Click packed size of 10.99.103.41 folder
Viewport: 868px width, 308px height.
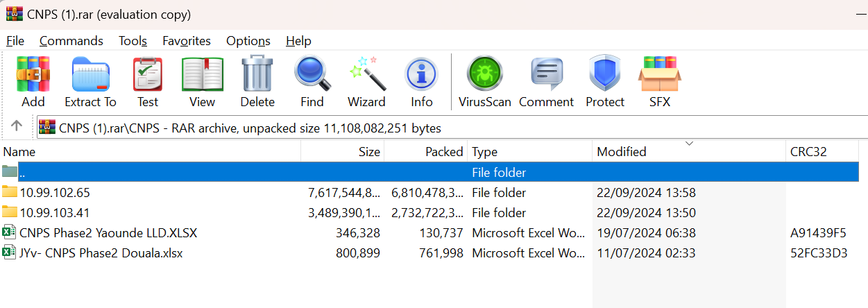pyautogui.click(x=427, y=212)
